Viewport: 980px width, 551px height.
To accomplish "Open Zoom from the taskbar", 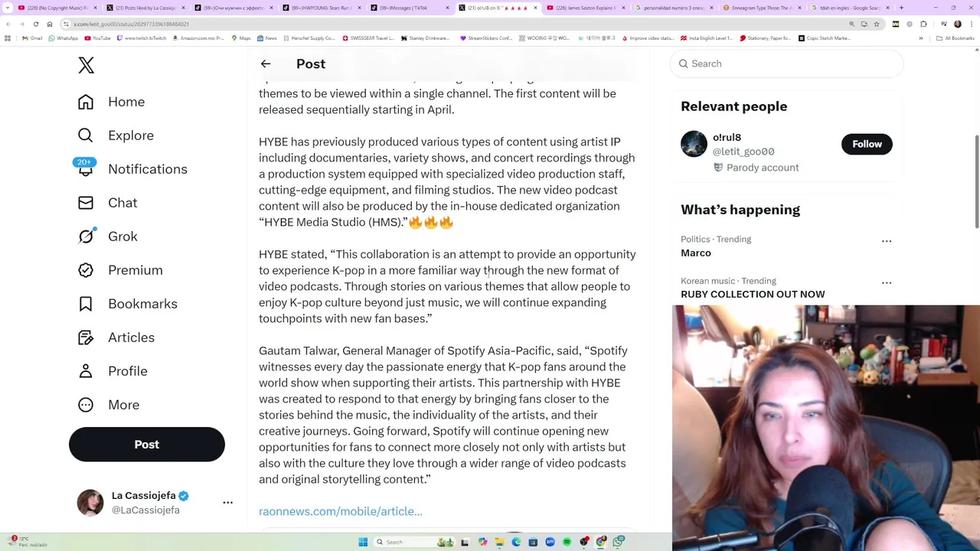I will click(550, 542).
